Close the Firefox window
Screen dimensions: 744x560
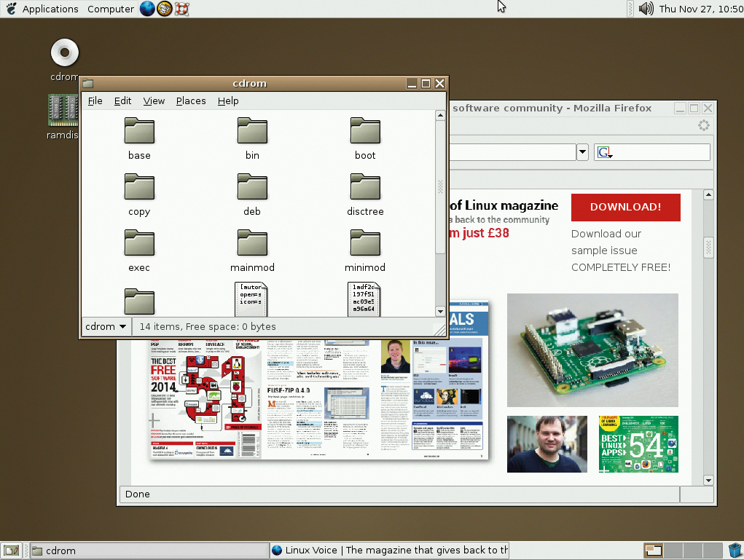[708, 108]
